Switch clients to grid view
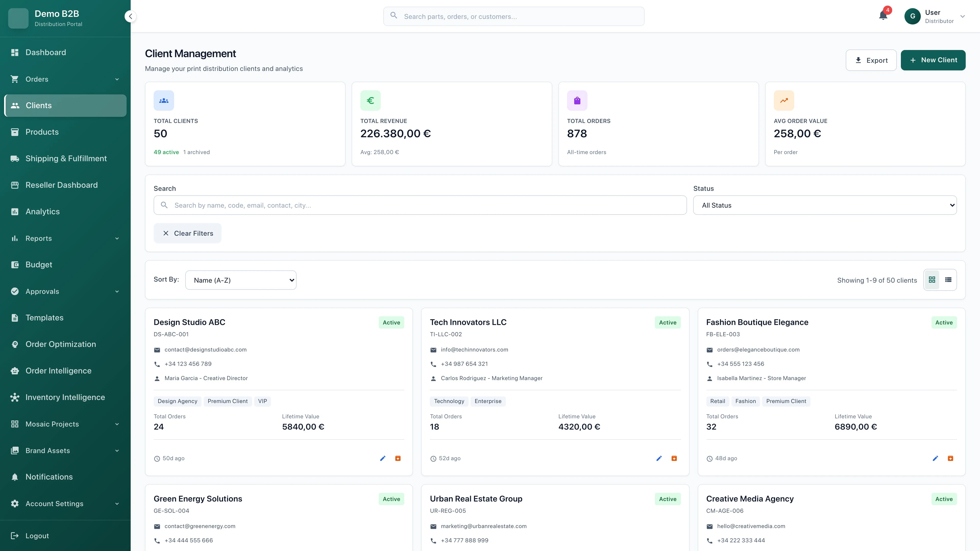 pyautogui.click(x=932, y=280)
